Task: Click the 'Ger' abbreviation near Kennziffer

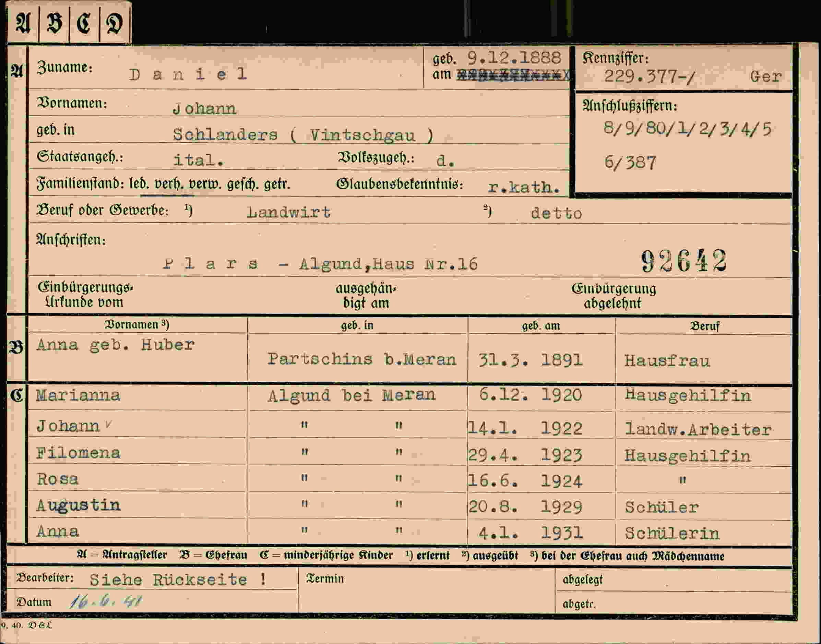Action: 765,77
